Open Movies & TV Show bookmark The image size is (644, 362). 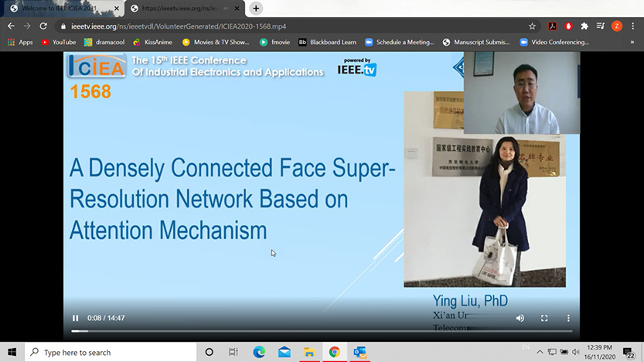click(216, 42)
